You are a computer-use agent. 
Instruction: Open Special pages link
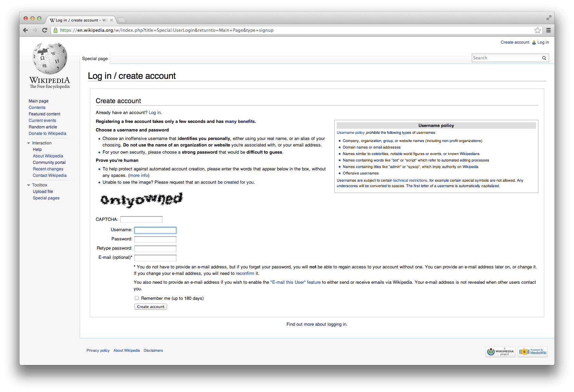pyautogui.click(x=46, y=198)
